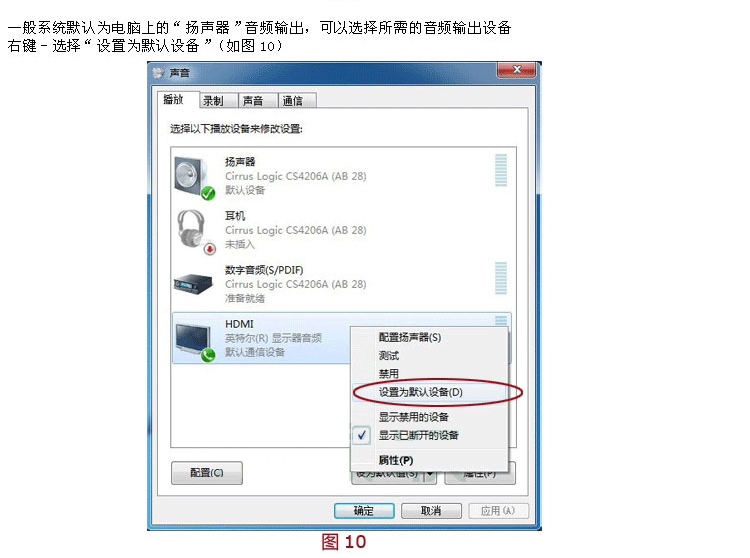Toggle 显示已断开的设备 checkmark option
This screenshot has width=750, height=558.
click(x=418, y=435)
